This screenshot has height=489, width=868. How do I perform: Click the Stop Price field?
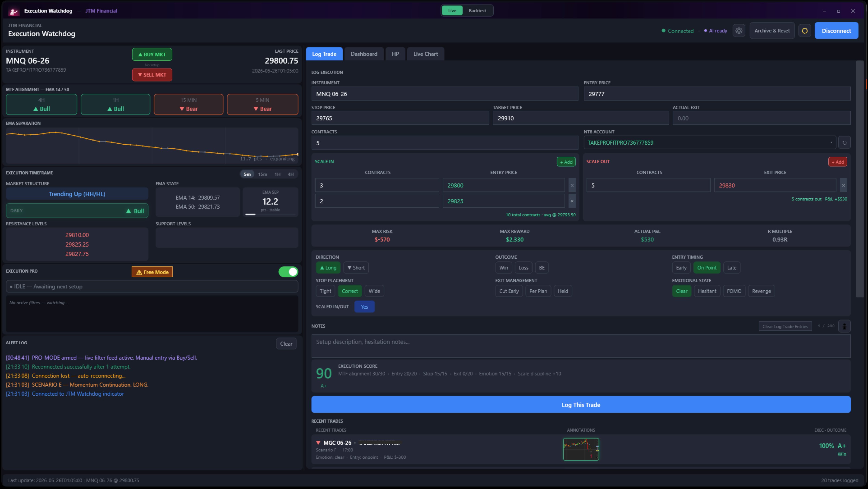pyautogui.click(x=400, y=118)
